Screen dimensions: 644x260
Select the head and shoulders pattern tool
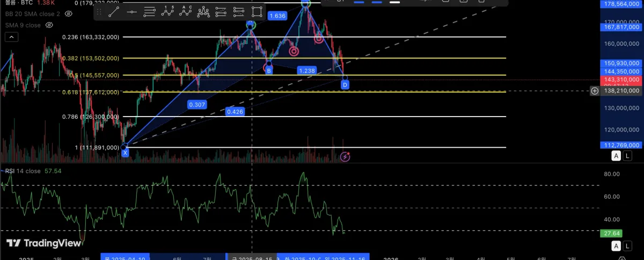[x=203, y=11]
